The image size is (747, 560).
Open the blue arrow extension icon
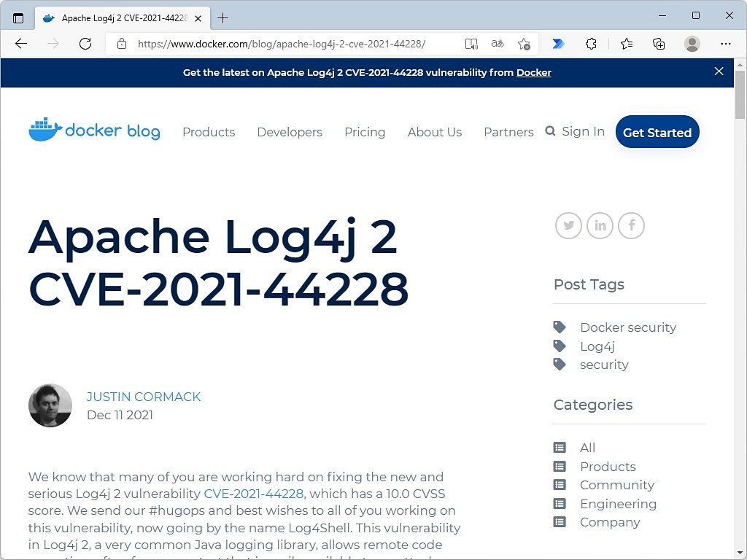point(558,44)
